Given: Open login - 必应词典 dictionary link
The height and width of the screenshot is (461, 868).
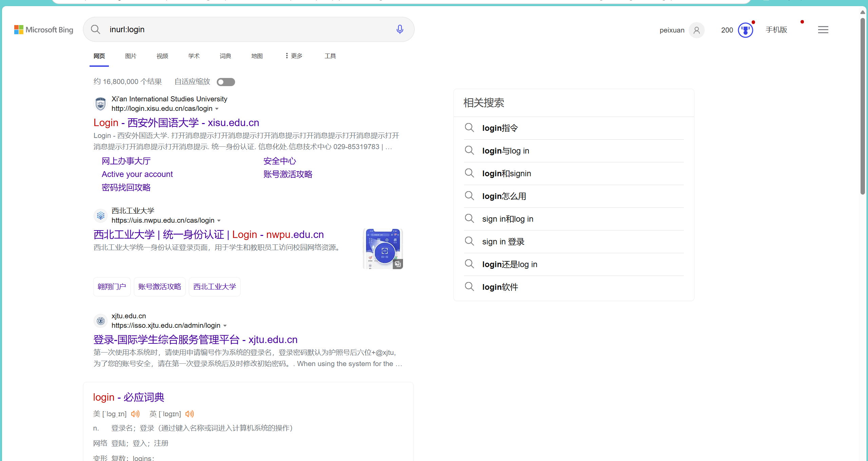Looking at the screenshot, I should tap(129, 397).
